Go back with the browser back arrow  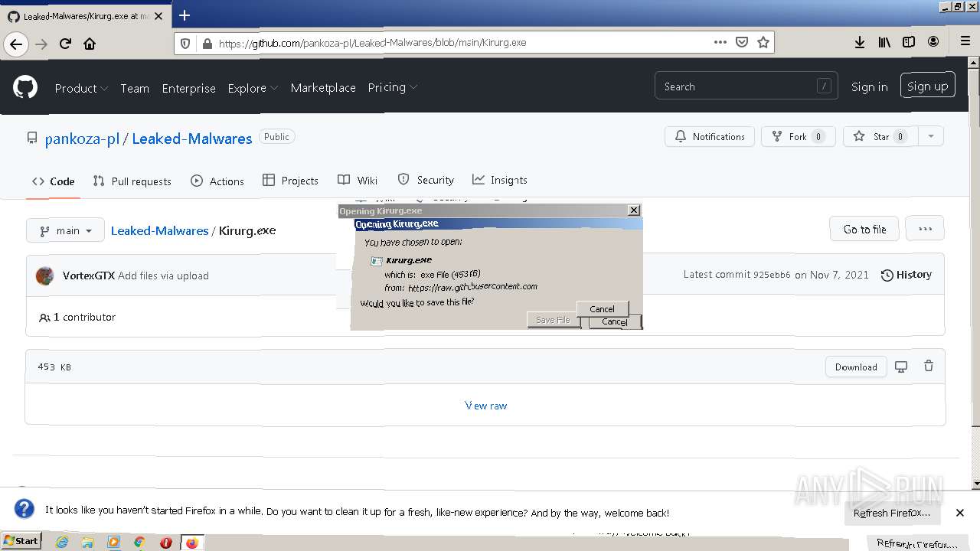click(x=15, y=44)
